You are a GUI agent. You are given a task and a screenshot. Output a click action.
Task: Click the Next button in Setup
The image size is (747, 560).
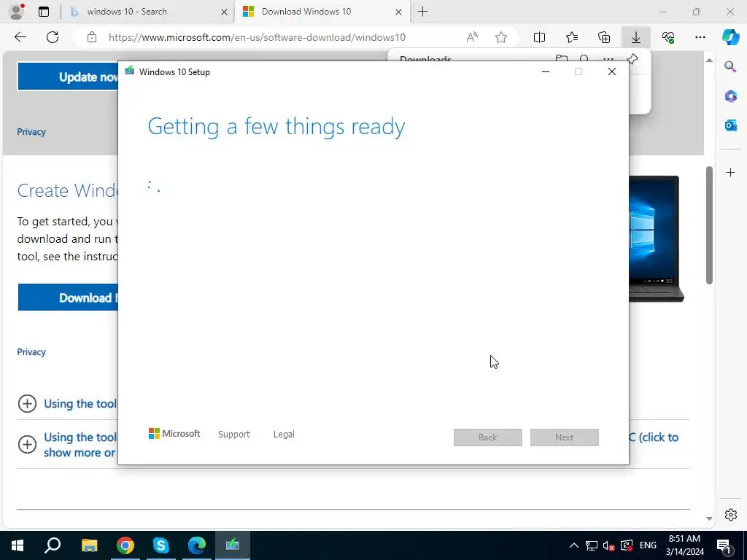pos(565,437)
